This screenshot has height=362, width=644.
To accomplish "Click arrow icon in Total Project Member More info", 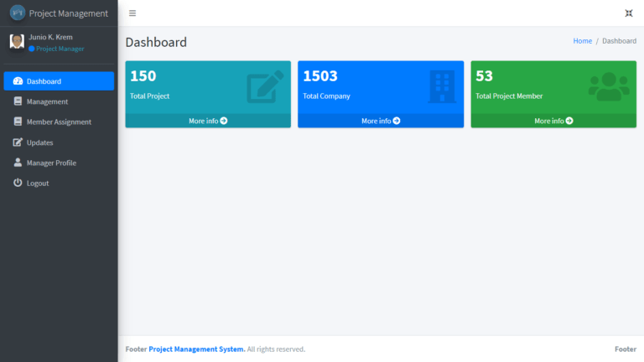I will 569,121.
